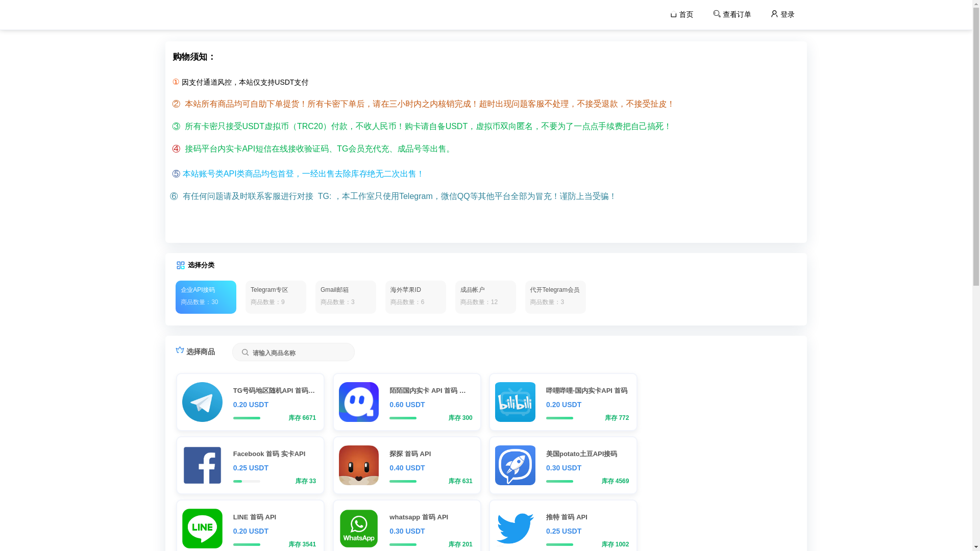The height and width of the screenshot is (551, 980).
Task: Open whatsapp 首码 API product title
Action: pos(419,517)
